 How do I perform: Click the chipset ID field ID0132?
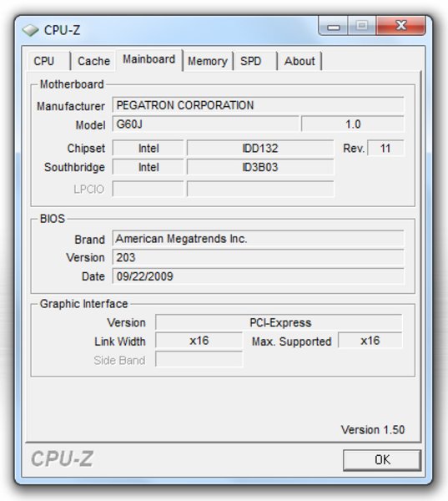(x=260, y=149)
